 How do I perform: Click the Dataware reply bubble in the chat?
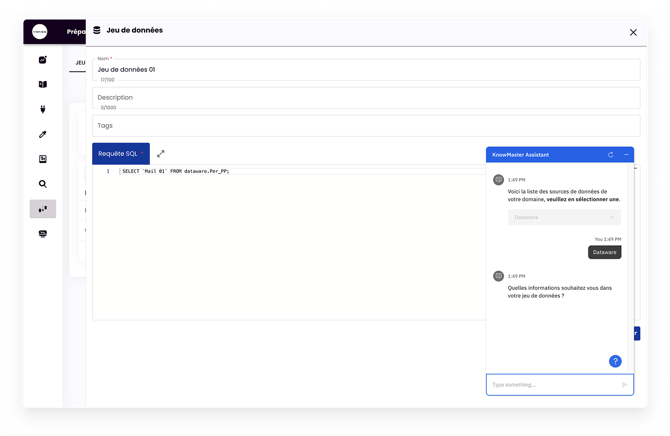point(604,253)
